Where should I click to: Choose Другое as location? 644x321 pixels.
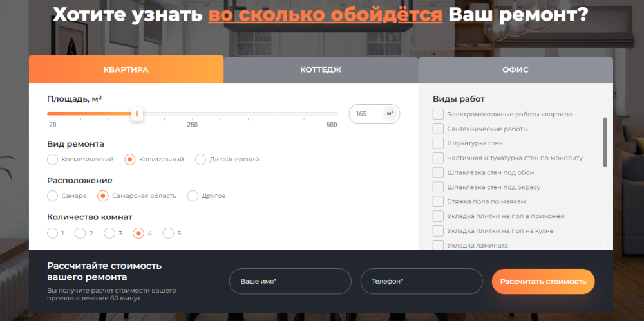coord(192,196)
